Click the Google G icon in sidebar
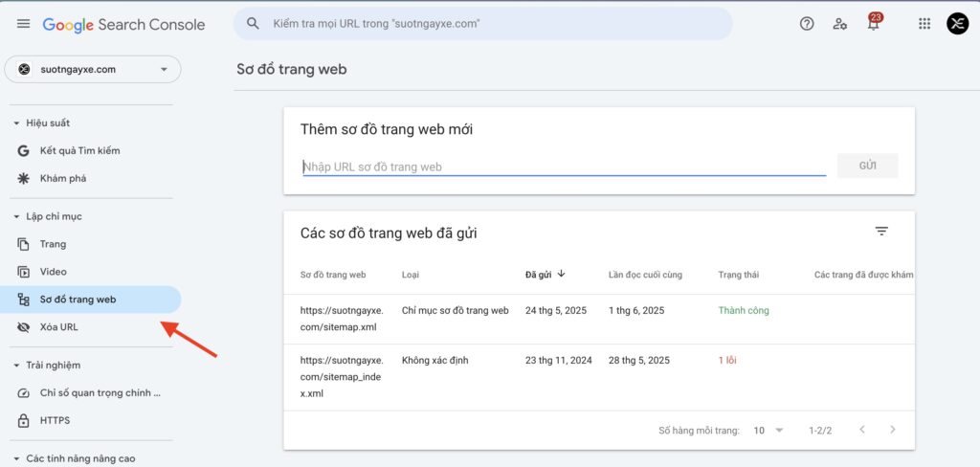This screenshot has width=980, height=467. click(23, 150)
